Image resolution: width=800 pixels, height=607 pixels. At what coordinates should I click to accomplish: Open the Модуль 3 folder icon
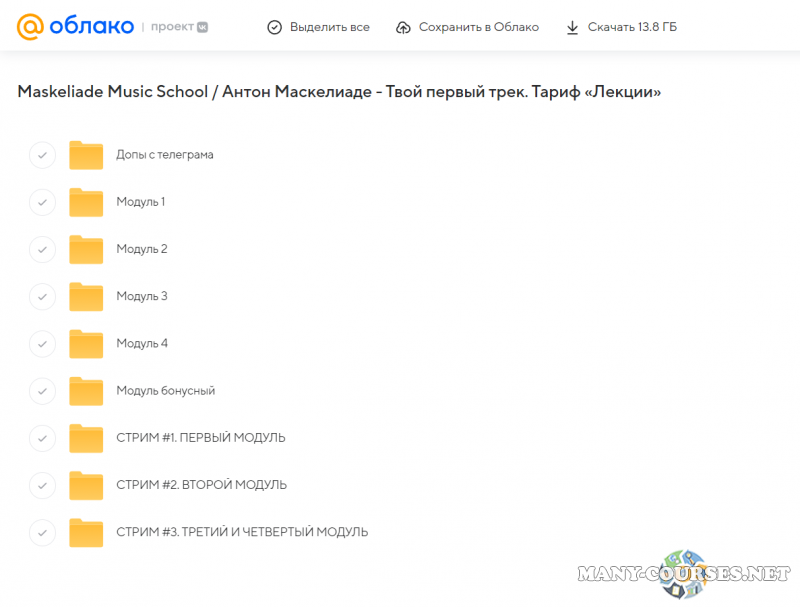tap(86, 296)
